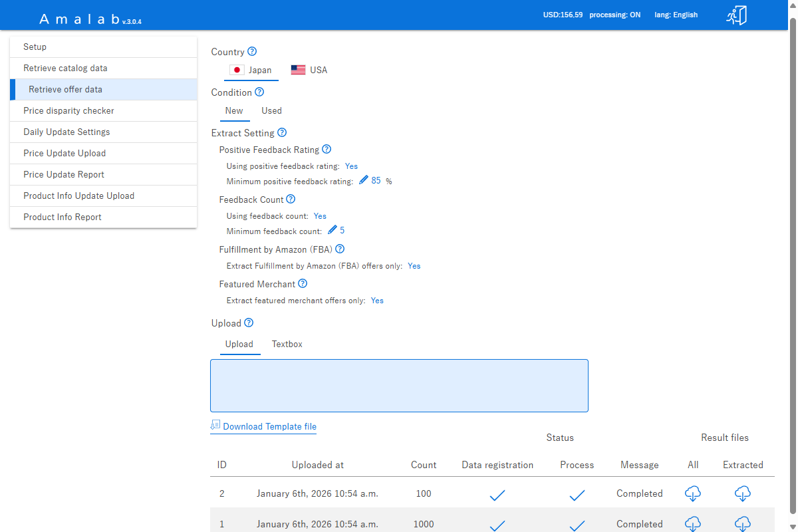Click help icon beside Featured Merchant
The height and width of the screenshot is (532, 798).
click(x=303, y=284)
